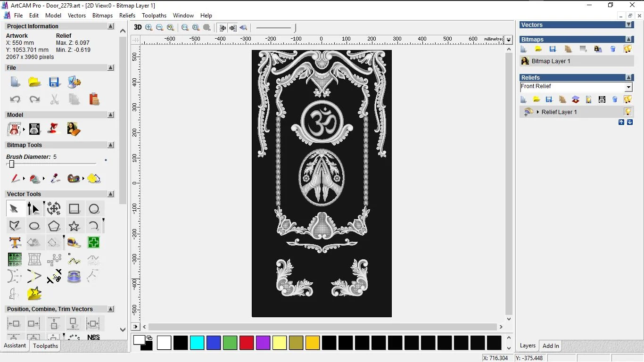This screenshot has width=644, height=362.
Task: Click the Create Rectangle vector tool
Action: (74, 209)
